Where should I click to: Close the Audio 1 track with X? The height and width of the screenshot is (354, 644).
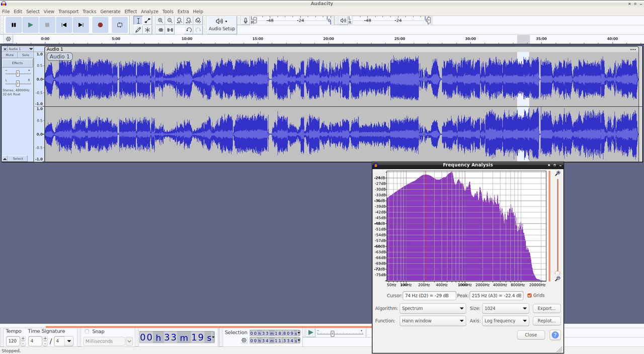5,49
